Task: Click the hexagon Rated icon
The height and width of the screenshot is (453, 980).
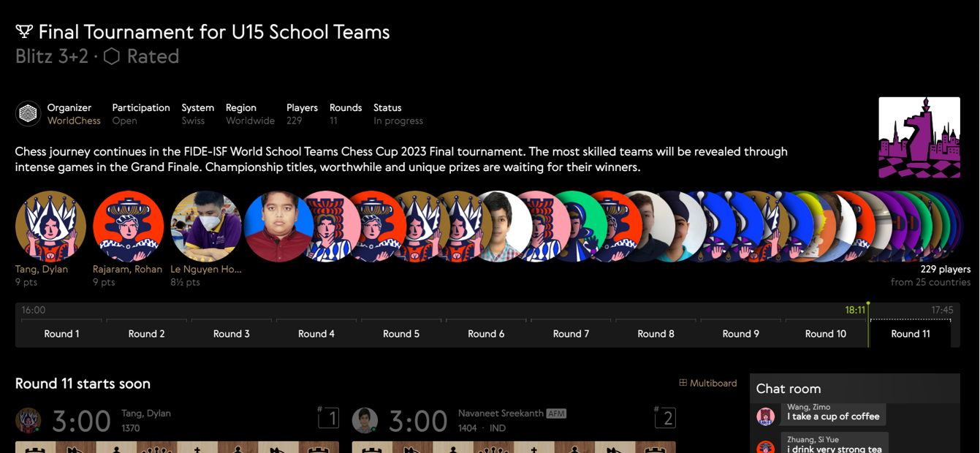Action: pyautogui.click(x=112, y=56)
